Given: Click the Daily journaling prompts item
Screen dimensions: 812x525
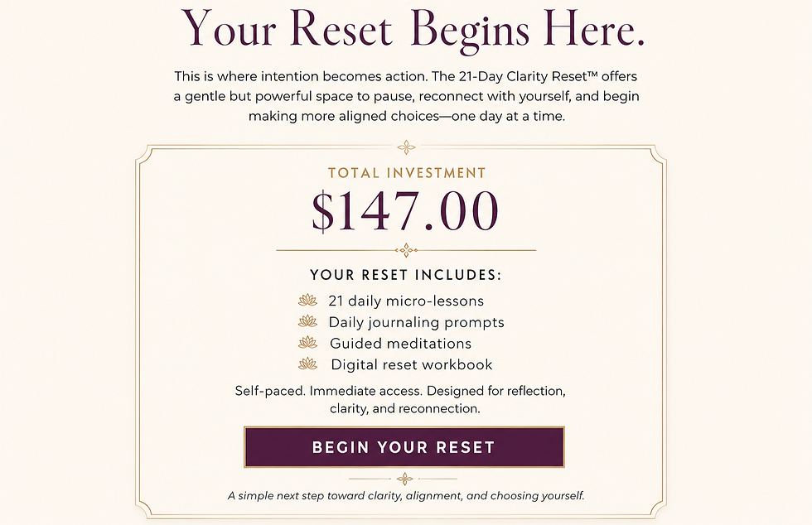Looking at the screenshot, I should click(x=416, y=323).
